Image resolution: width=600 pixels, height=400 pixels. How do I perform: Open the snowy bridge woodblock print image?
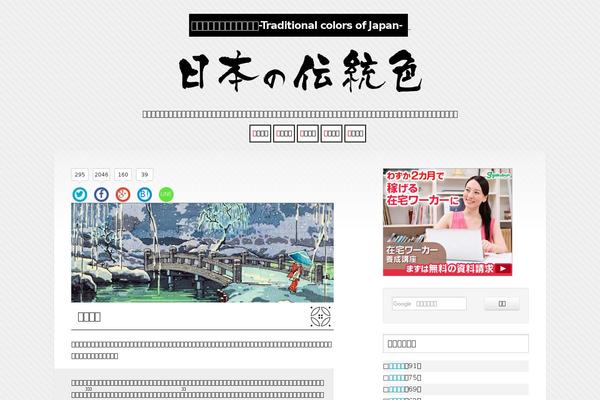(x=202, y=253)
